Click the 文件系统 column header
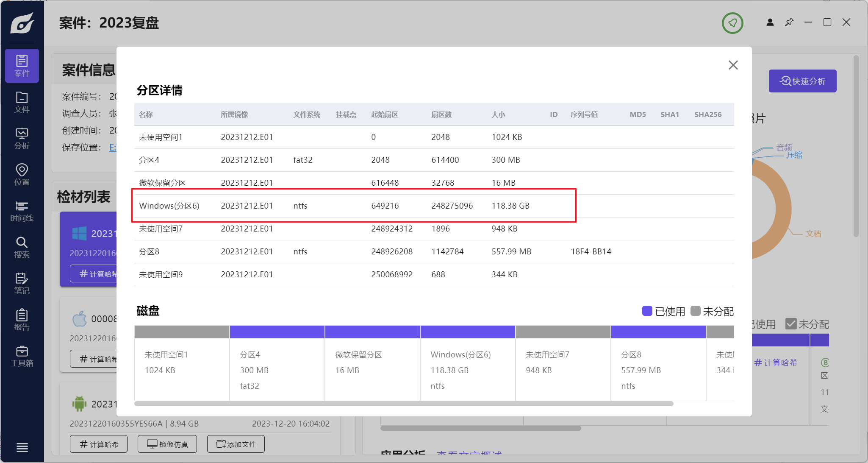The image size is (868, 463). pos(307,114)
